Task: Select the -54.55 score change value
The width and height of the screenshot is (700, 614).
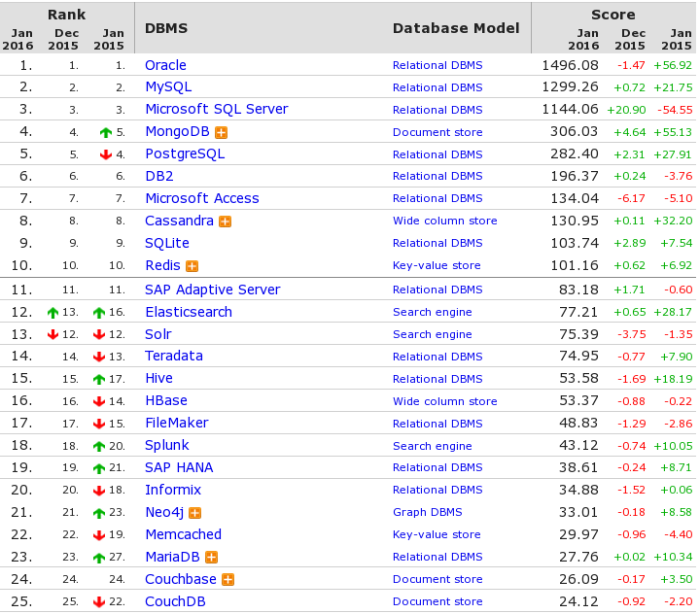Action: click(675, 110)
